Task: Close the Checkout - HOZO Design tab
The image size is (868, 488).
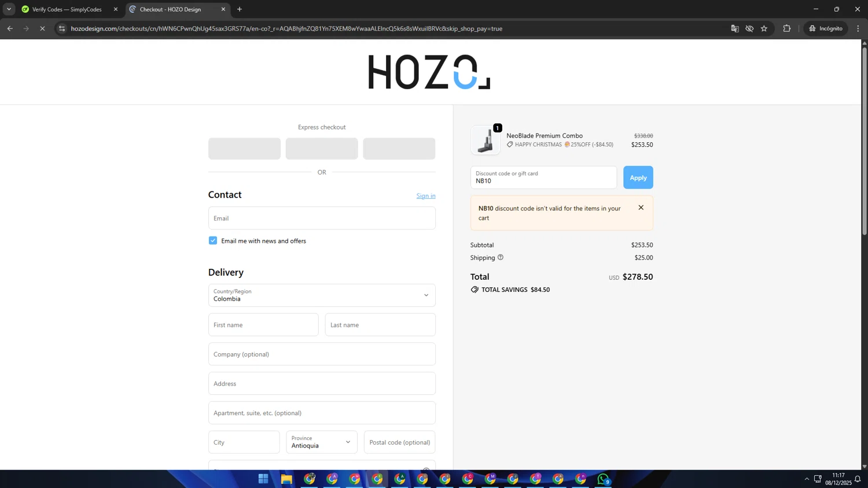Action: pyautogui.click(x=223, y=9)
